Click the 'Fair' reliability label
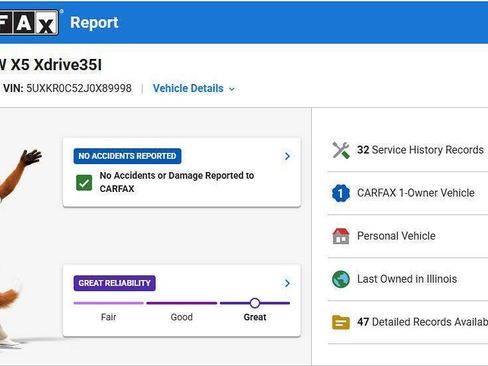The height and width of the screenshot is (366, 488). pos(109,317)
